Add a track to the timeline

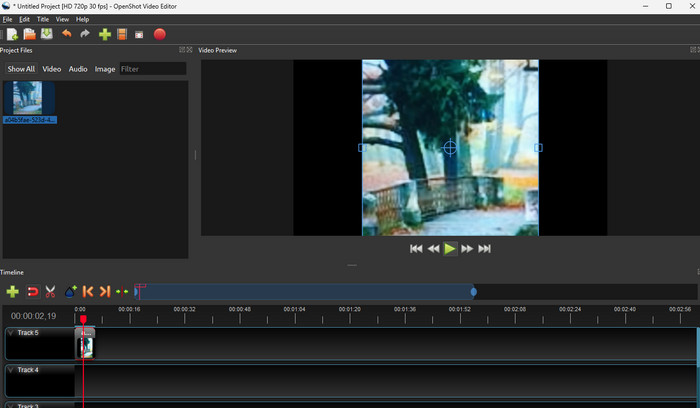click(12, 291)
